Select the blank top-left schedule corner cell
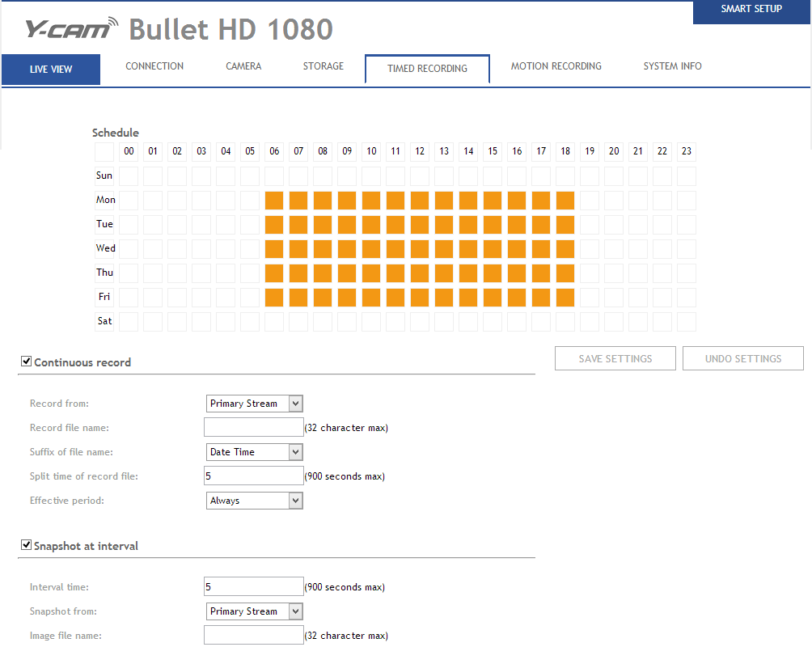The width and height of the screenshot is (812, 647). (104, 152)
